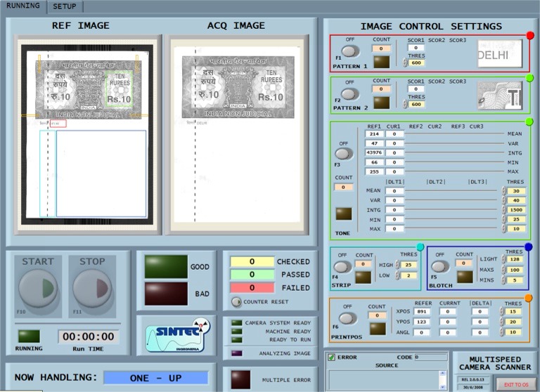
Task: Click the TONE MAX THRES 10 field
Action: 516,228
